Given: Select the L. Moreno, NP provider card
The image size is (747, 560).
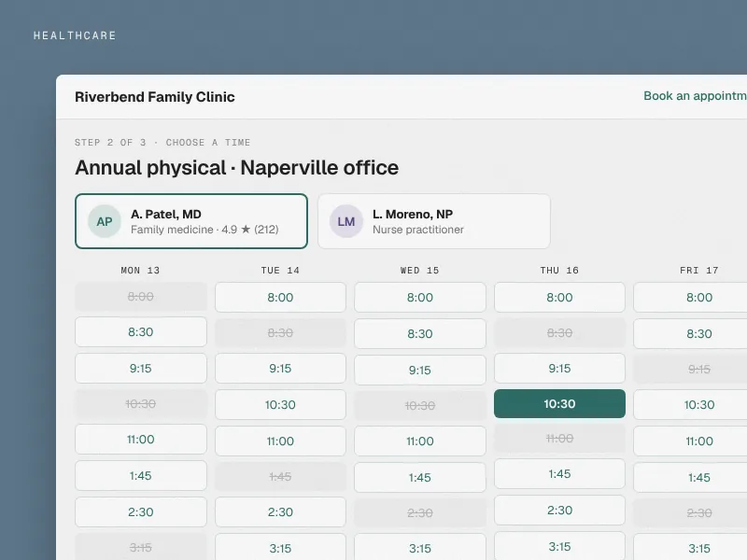Looking at the screenshot, I should click(434, 221).
